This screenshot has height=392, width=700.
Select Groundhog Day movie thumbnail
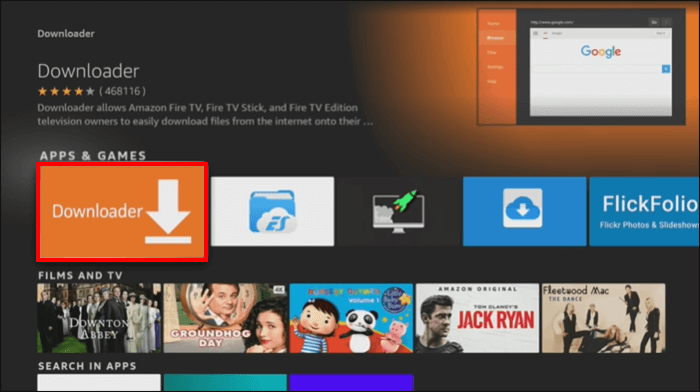pyautogui.click(x=225, y=318)
